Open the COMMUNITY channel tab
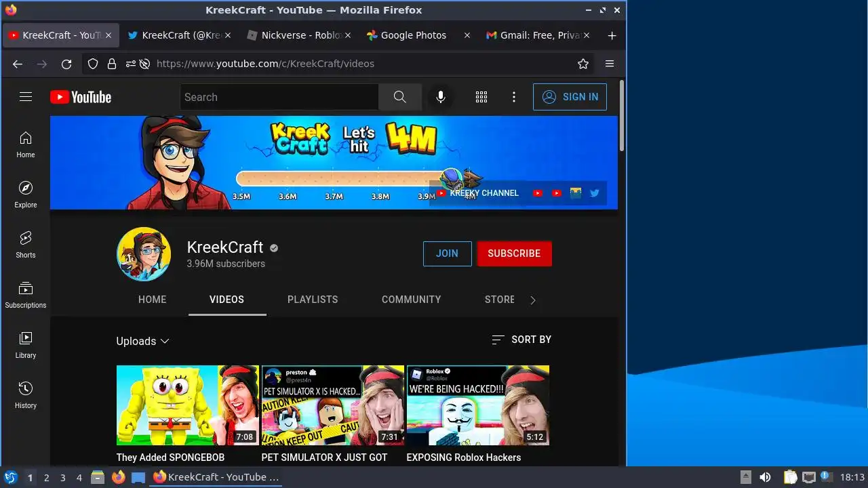868x488 pixels. pyautogui.click(x=411, y=300)
